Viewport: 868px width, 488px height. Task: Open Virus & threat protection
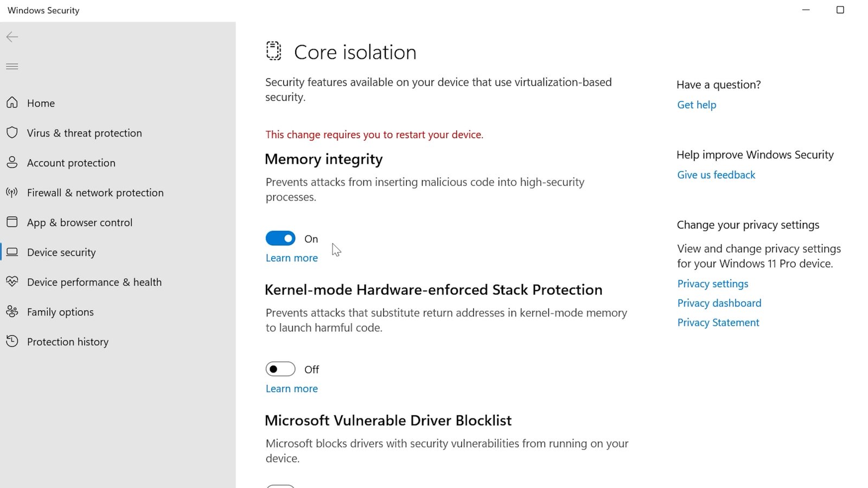(84, 133)
